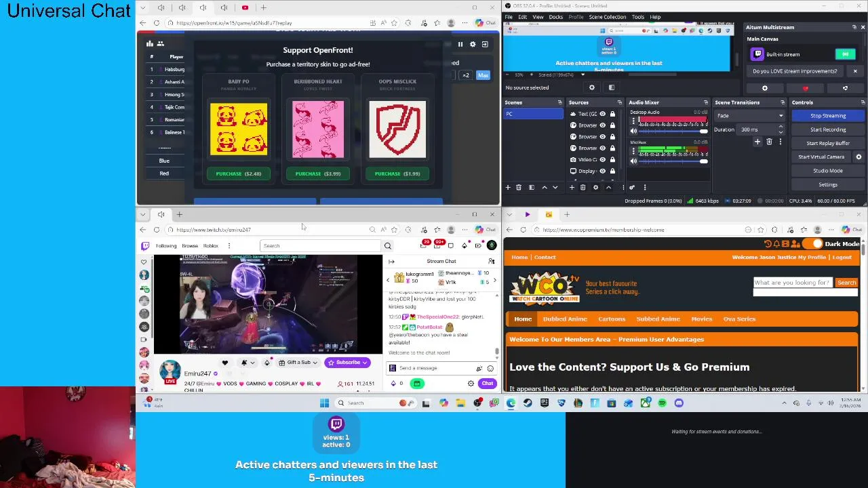
Task: Open Aitum Multistream settings gear
Action: [765, 88]
